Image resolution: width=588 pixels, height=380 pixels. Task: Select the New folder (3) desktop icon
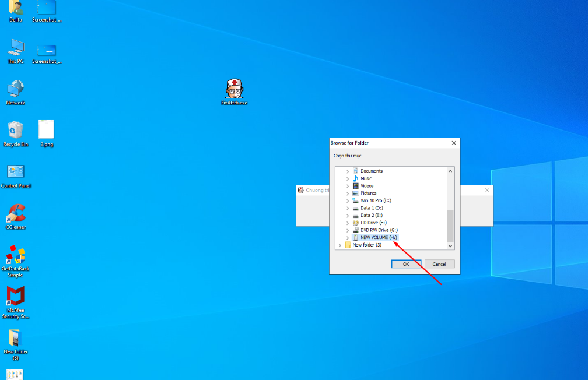coord(15,337)
